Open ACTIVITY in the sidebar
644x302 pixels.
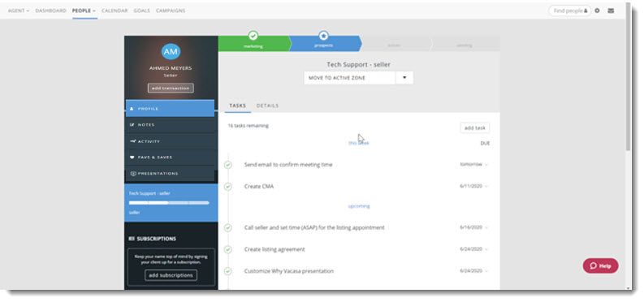170,141
